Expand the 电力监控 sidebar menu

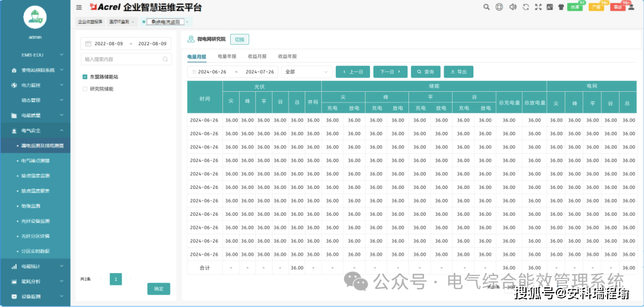(35, 85)
